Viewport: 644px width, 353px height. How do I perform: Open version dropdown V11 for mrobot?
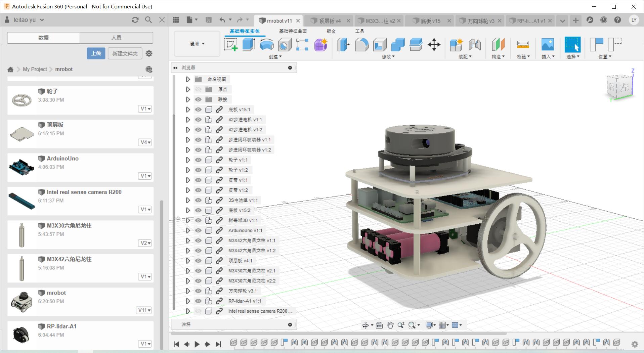[144, 310]
